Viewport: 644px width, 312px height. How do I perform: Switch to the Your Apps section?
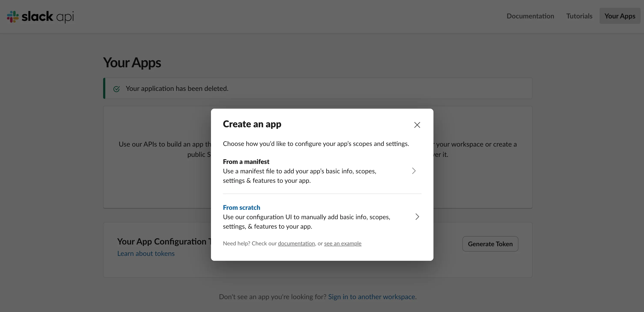click(620, 16)
